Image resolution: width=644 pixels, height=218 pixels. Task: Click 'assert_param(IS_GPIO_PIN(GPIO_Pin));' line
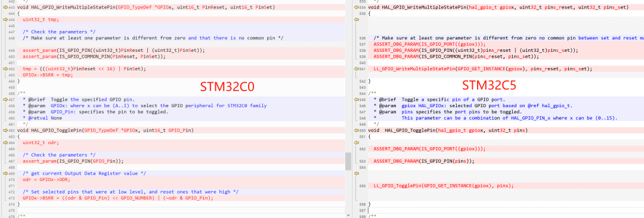(x=73, y=161)
